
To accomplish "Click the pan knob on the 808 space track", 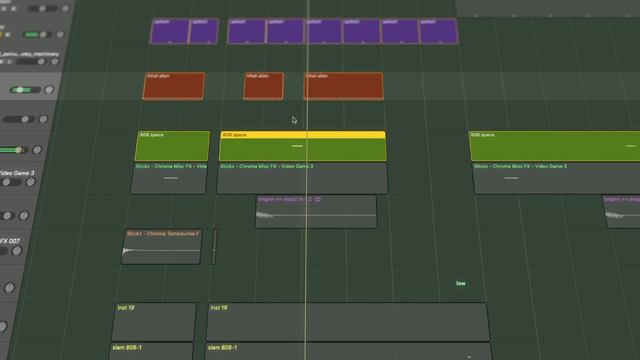I will (37, 150).
